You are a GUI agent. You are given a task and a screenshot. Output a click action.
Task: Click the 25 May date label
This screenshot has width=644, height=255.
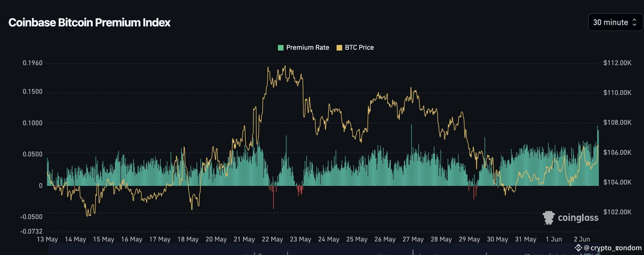tap(357, 239)
